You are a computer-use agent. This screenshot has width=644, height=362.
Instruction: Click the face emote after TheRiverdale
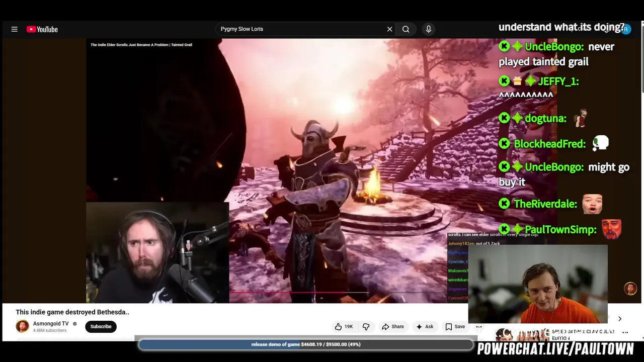pos(592,204)
